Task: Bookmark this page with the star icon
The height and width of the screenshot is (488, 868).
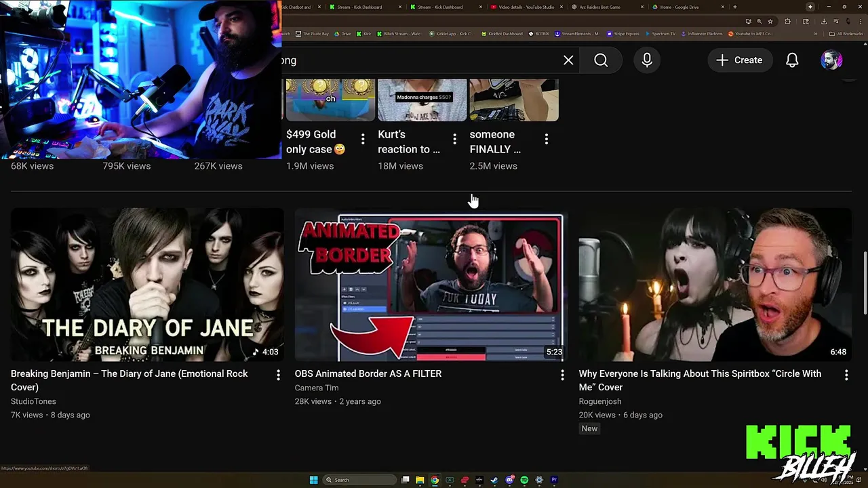Action: pyautogui.click(x=770, y=21)
